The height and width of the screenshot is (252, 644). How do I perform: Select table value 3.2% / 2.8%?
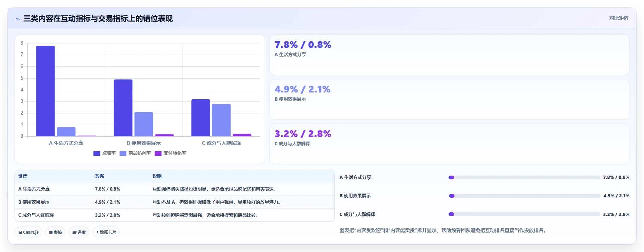(x=108, y=215)
